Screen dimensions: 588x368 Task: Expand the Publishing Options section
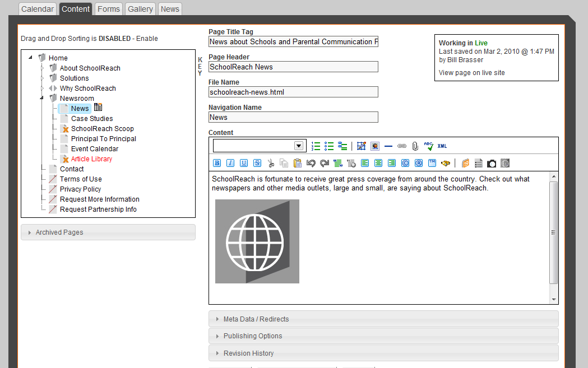(383, 336)
